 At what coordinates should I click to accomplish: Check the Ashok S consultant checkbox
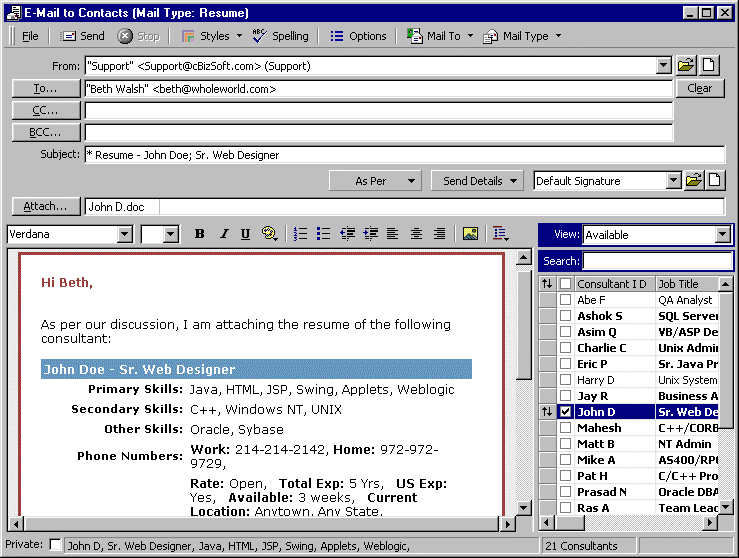[x=566, y=316]
